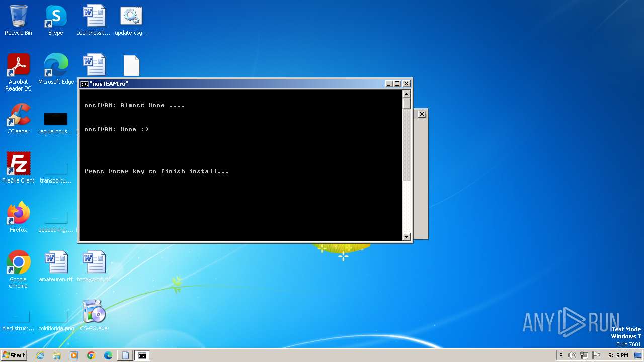Viewport: 644px width, 362px height.
Task: Select the addedthing desktop file
Action: (x=56, y=221)
